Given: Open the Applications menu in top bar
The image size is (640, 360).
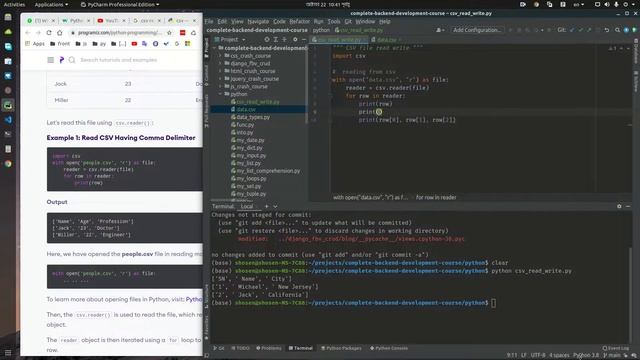Looking at the screenshot, I should click(x=51, y=4).
